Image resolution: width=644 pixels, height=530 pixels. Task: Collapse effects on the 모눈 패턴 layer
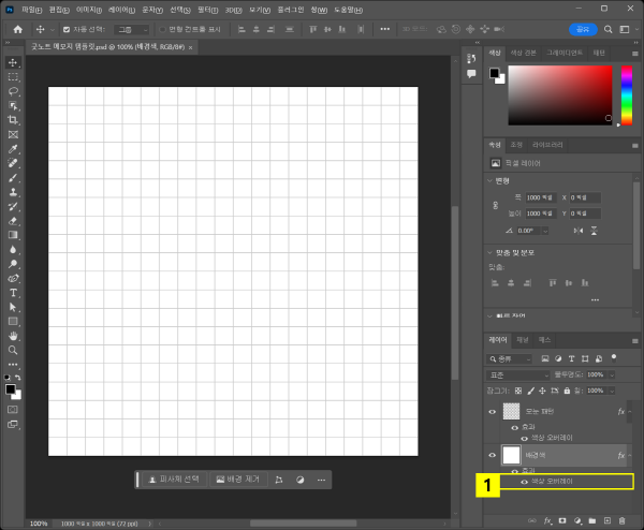click(631, 412)
